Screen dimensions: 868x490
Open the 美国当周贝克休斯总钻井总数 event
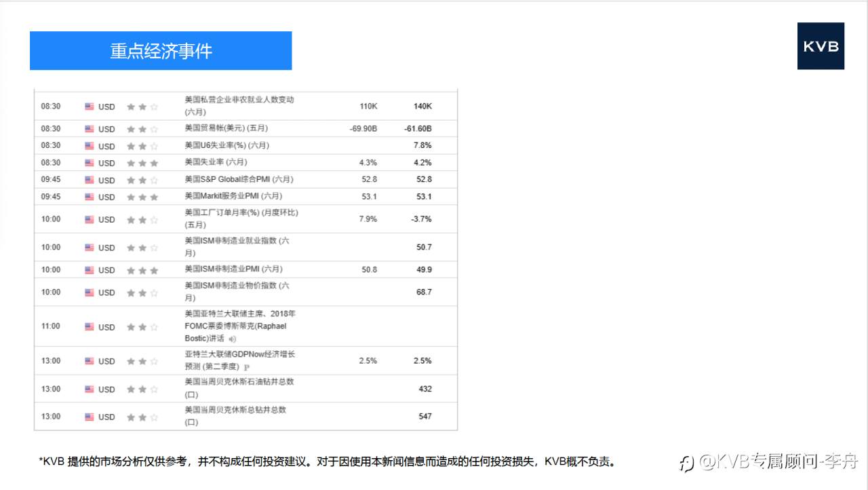pyautogui.click(x=235, y=416)
